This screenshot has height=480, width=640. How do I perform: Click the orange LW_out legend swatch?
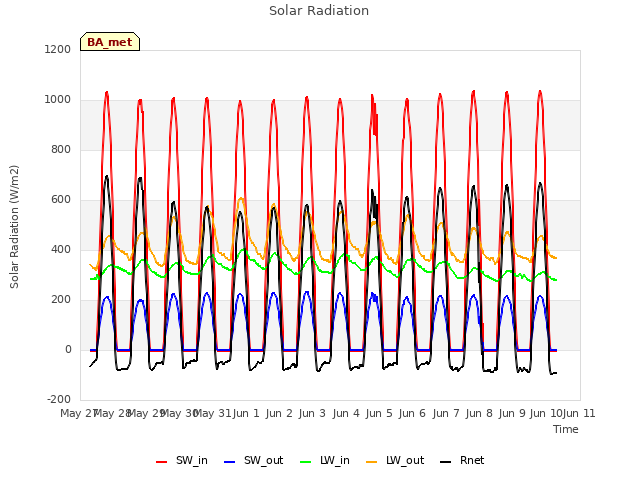click(x=372, y=462)
